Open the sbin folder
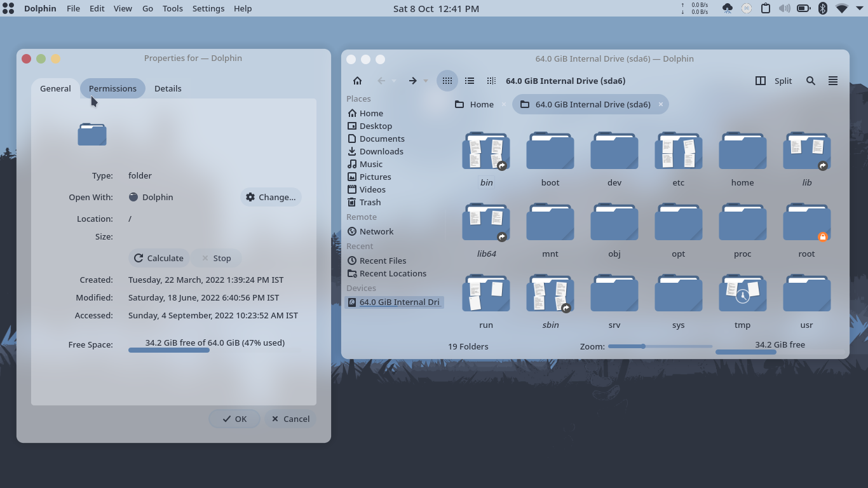Screen dimensions: 868x488 [x=550, y=294]
